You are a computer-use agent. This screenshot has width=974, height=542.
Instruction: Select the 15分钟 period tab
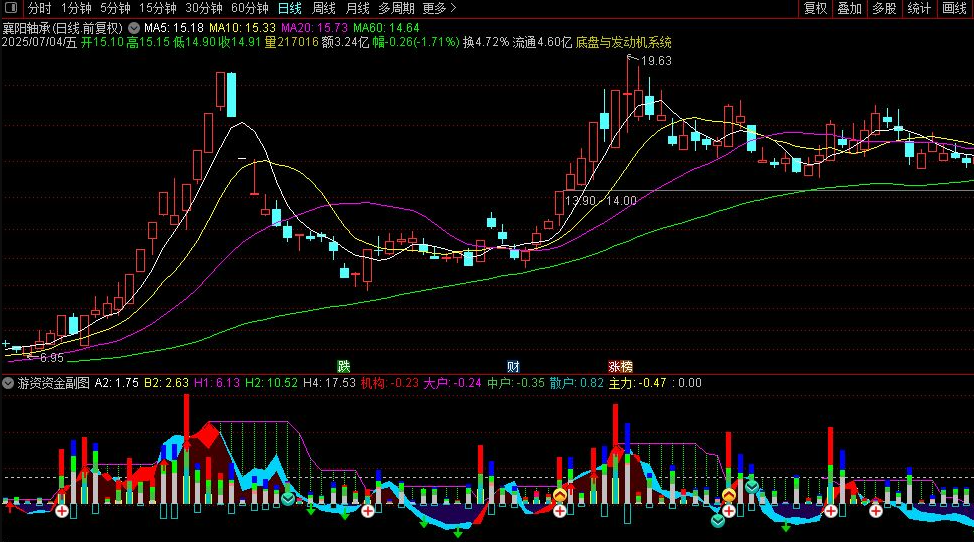tap(158, 8)
